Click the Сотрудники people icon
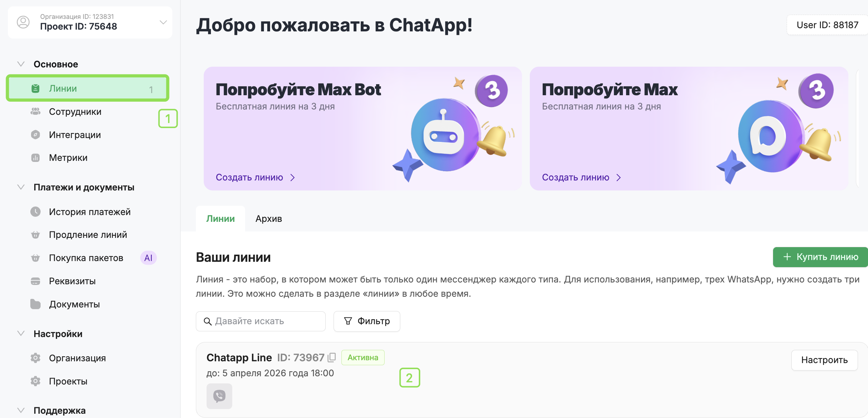This screenshot has height=418, width=868. coord(35,112)
